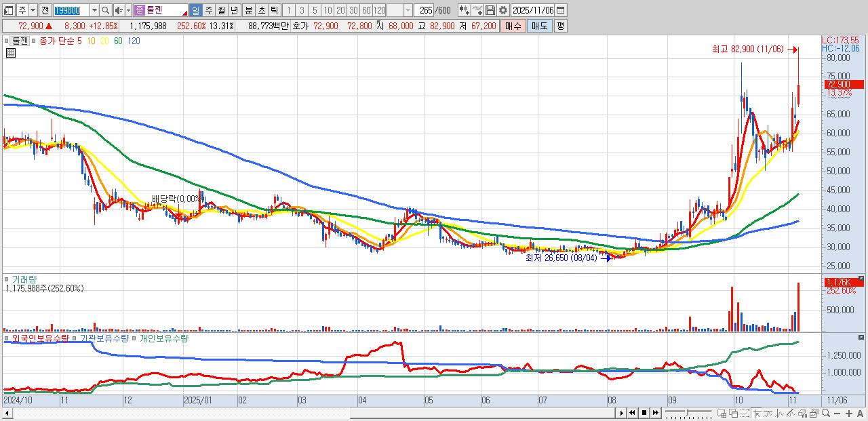Click the zigzag line chart icon at bottom
Image resolution: width=868 pixels, height=421 pixels.
coord(780,413)
